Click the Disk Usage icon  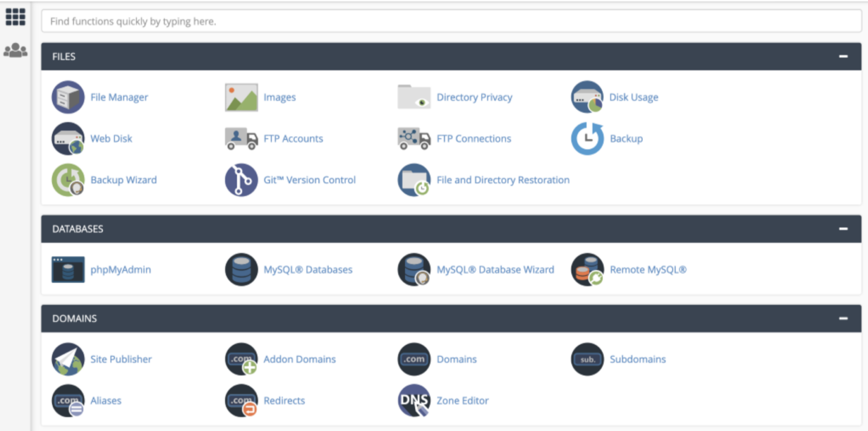pos(587,97)
